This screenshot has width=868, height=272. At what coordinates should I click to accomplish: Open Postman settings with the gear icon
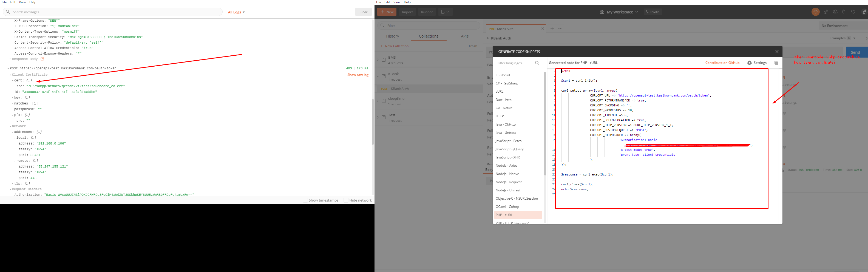point(836,12)
